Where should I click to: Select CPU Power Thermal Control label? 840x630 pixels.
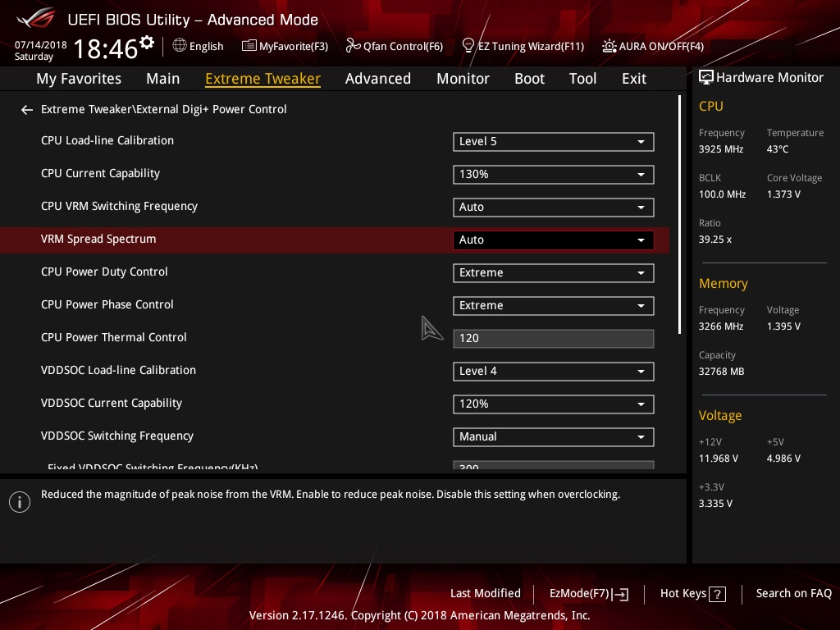[x=113, y=337]
